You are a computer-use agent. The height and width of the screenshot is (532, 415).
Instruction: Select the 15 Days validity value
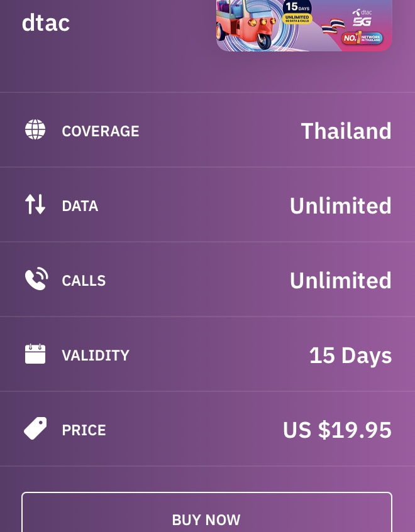click(x=350, y=356)
